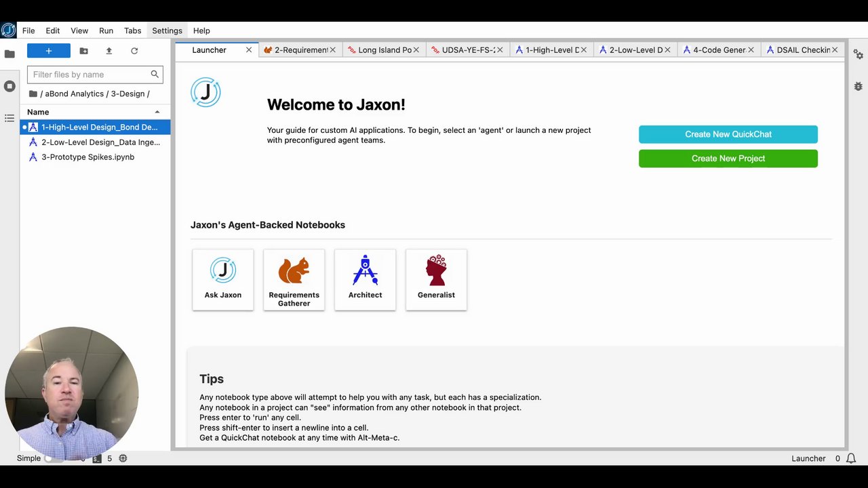This screenshot has width=868, height=488.
Task: Close the UDSA-YE-FS tab
Action: click(500, 50)
